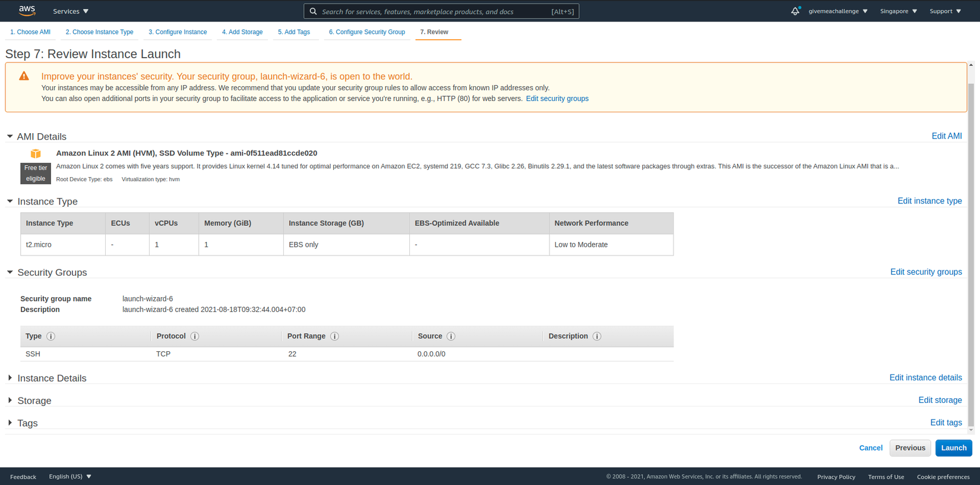Open Cookie preferences in footer
The image size is (980, 485).
click(x=943, y=477)
